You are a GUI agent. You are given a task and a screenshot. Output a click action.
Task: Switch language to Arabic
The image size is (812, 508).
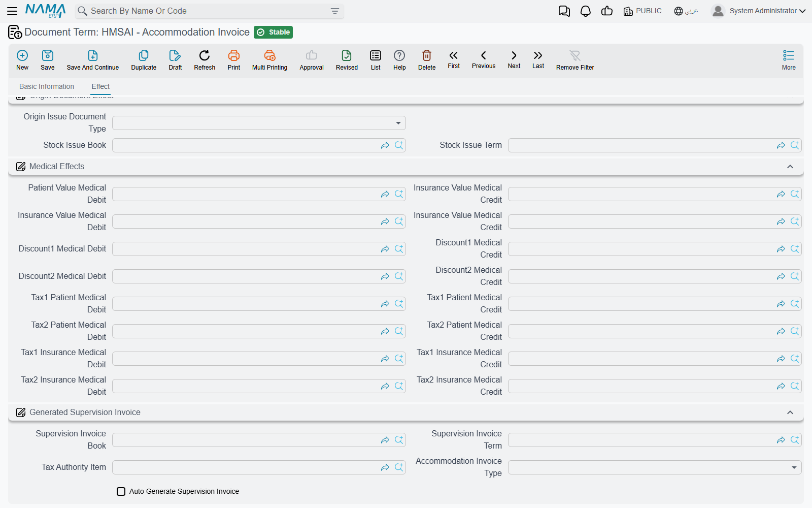coord(686,11)
